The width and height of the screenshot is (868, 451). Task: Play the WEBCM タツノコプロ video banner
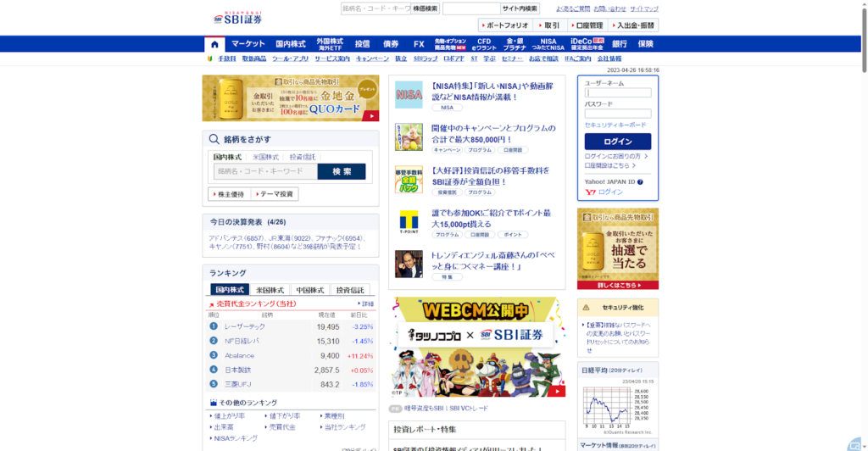tap(477, 347)
